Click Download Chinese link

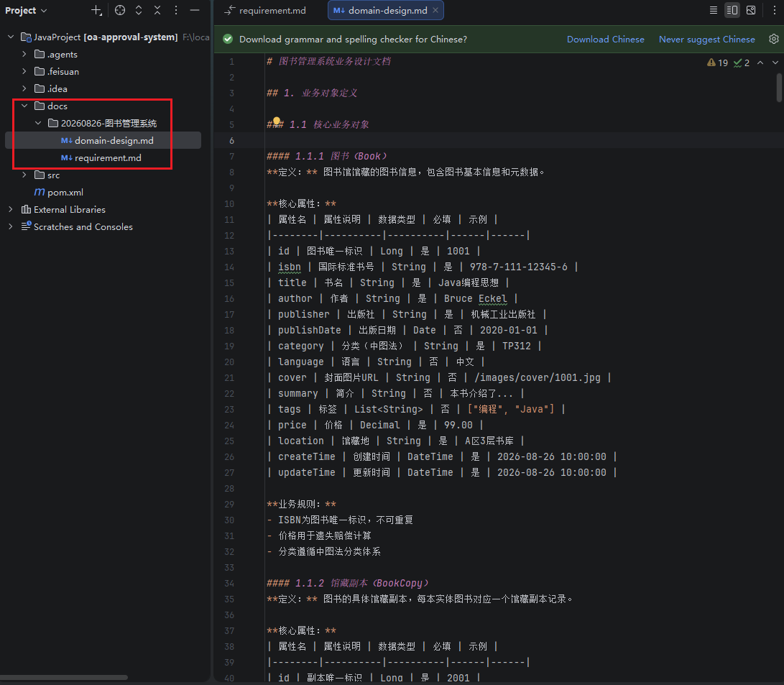(x=606, y=40)
